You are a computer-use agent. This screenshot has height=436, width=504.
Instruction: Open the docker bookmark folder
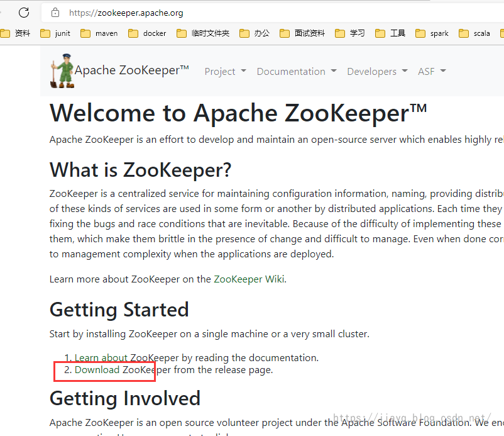point(147,33)
